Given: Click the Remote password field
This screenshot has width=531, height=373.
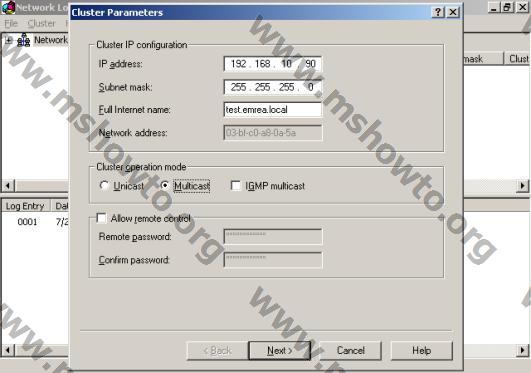Looking at the screenshot, I should [x=273, y=236].
